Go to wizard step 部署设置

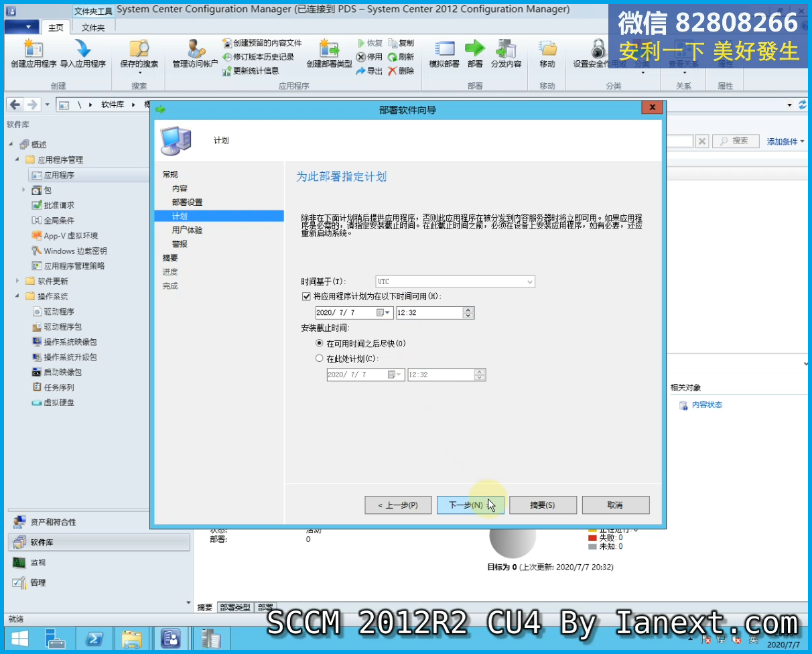click(187, 202)
